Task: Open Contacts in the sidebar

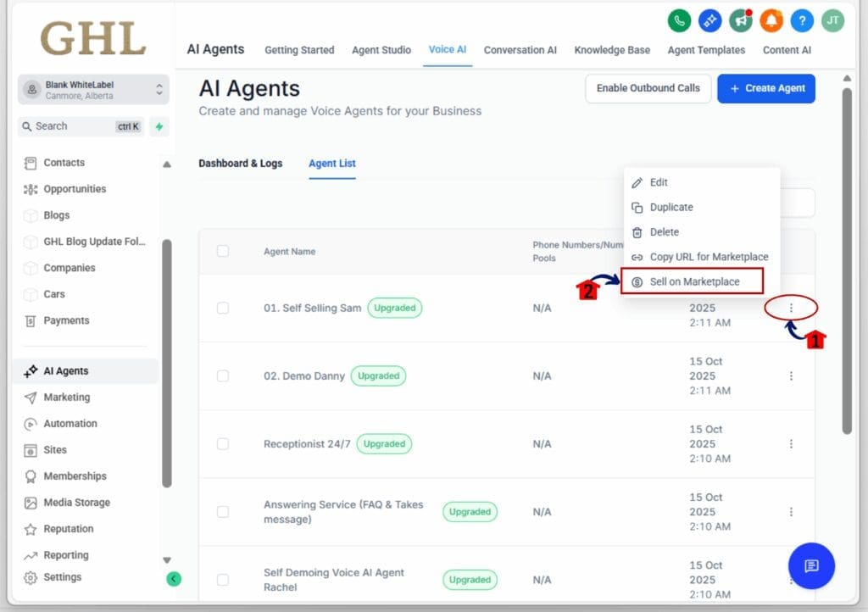Action: [x=64, y=163]
